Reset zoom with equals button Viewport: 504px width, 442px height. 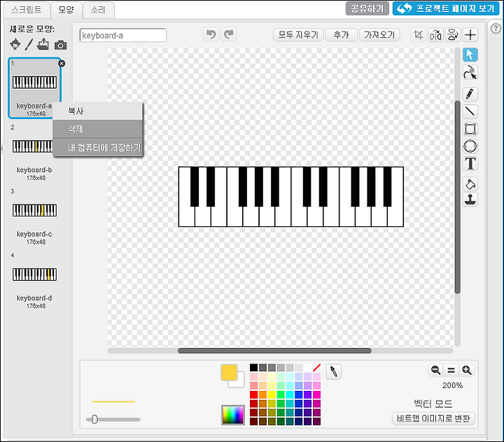coord(451,371)
